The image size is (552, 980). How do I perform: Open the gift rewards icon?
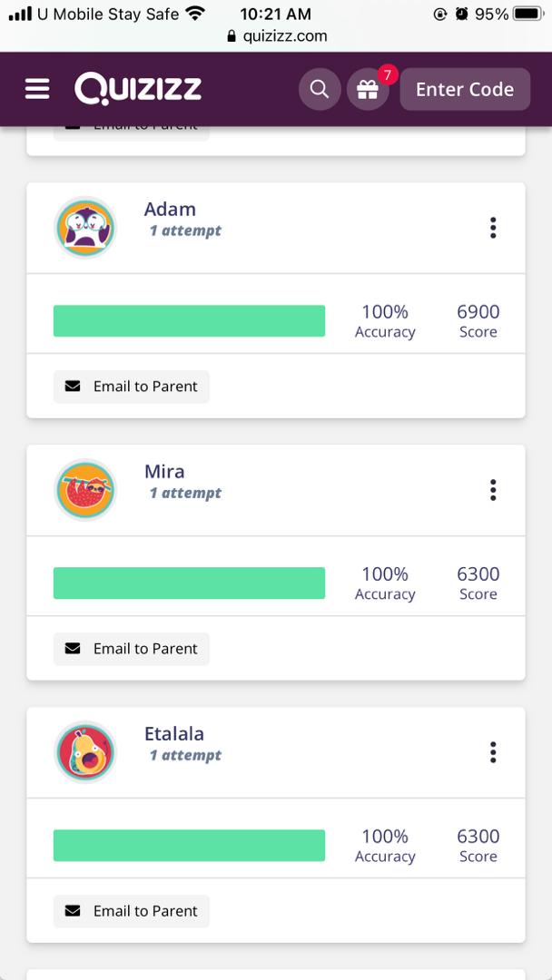click(367, 90)
